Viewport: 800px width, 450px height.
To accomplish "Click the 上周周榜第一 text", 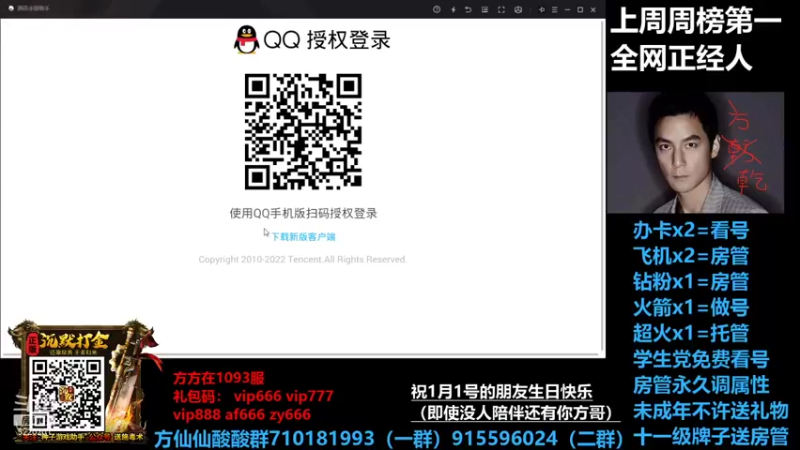I will point(696,22).
